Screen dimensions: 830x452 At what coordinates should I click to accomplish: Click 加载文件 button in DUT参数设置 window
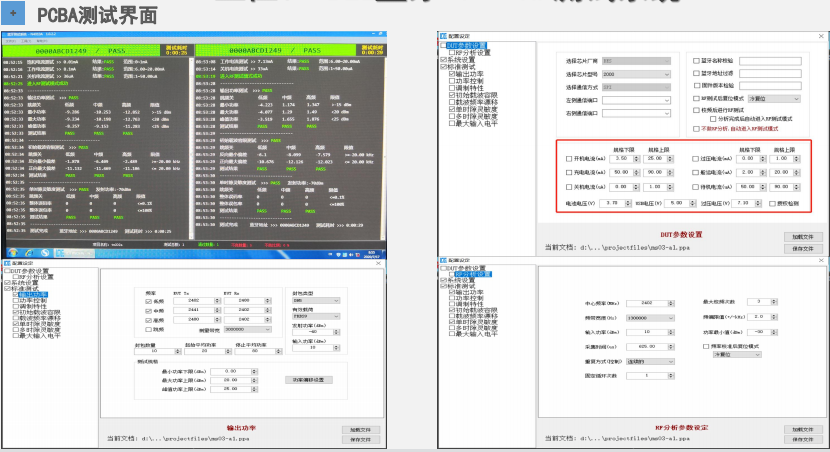(x=802, y=237)
